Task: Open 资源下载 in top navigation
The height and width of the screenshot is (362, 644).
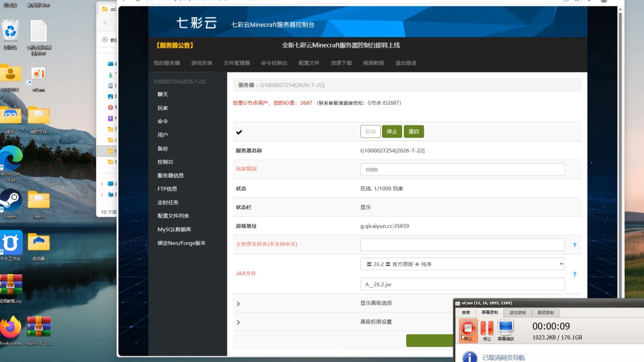Action: click(341, 63)
